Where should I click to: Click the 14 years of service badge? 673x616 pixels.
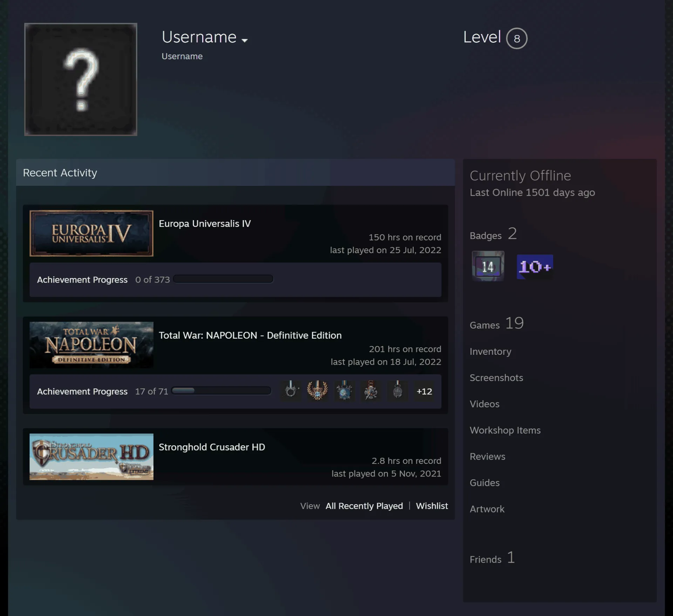click(488, 266)
